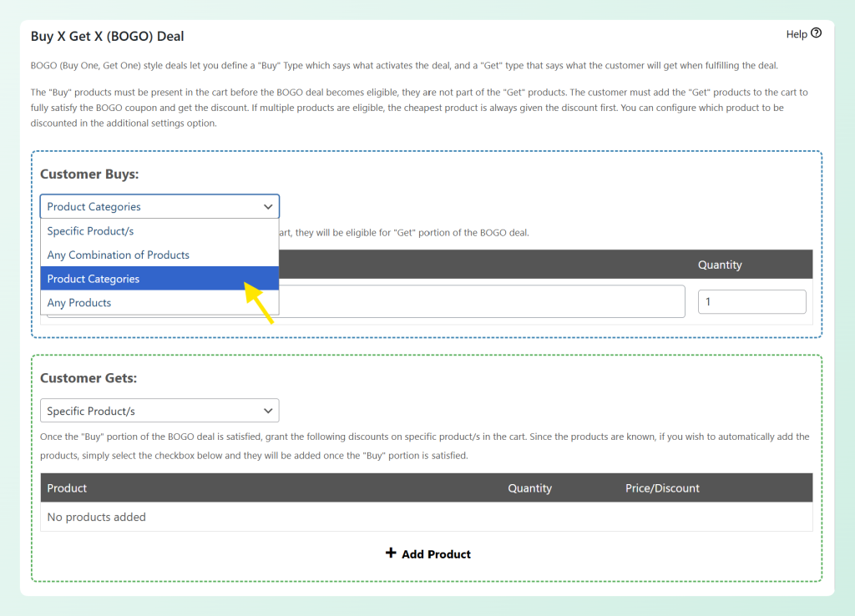This screenshot has height=616, width=855.
Task: Click the Help question mark icon
Action: 816,33
